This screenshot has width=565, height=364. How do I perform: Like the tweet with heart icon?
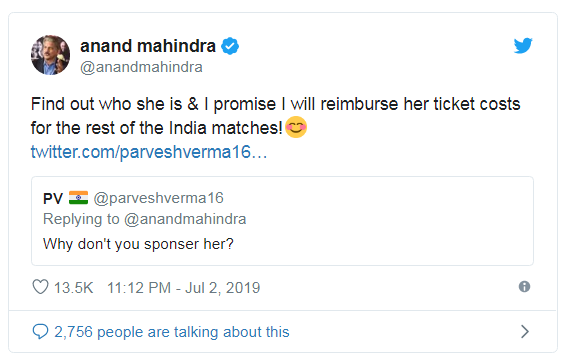(40, 287)
